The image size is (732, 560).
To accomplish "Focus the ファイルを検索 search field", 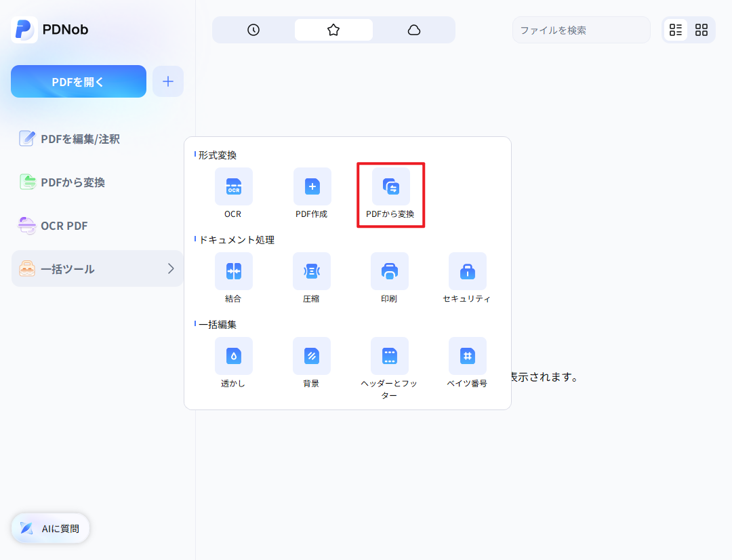I will [x=582, y=30].
